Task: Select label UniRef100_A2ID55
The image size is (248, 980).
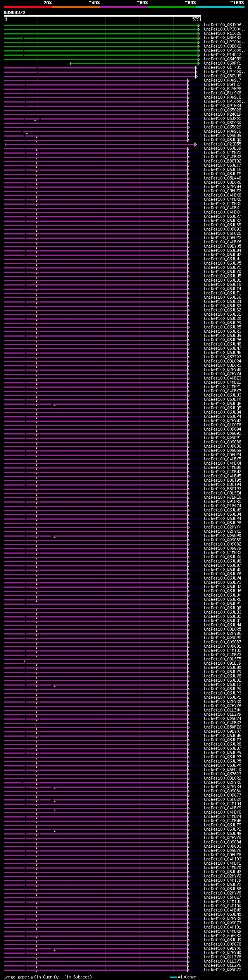Action: (222, 144)
